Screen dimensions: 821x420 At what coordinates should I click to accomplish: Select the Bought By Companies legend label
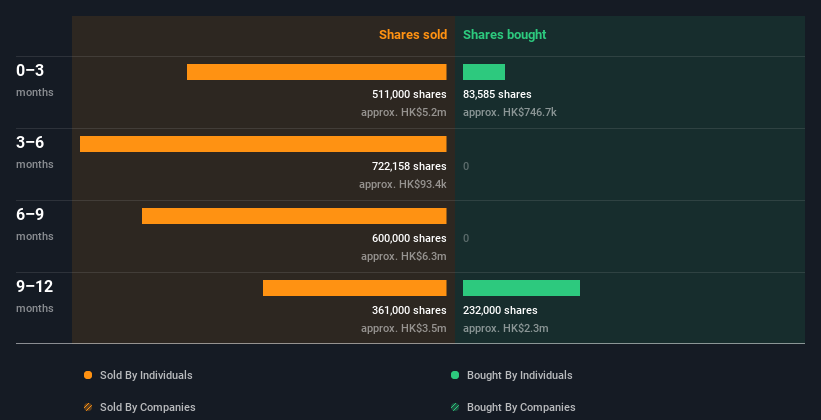click(521, 407)
